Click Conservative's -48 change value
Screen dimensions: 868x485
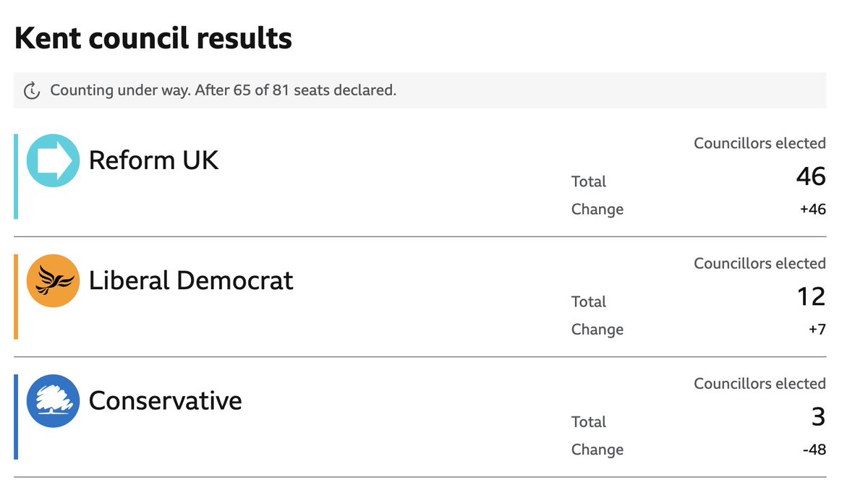[814, 450]
